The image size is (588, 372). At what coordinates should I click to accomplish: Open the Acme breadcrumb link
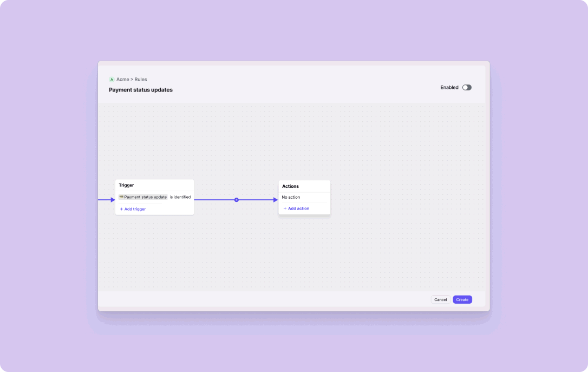pos(122,80)
